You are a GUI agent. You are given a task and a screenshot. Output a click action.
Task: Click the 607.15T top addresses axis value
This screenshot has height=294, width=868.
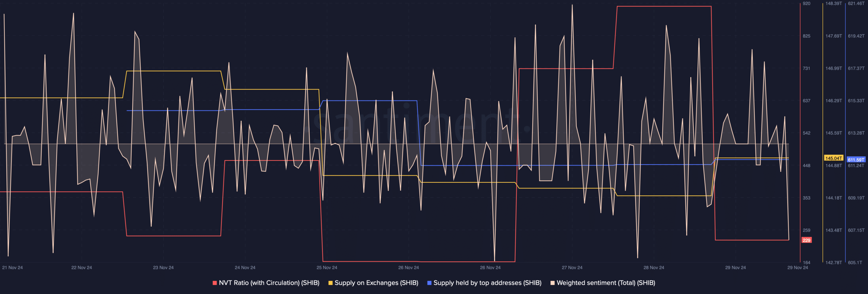856,230
